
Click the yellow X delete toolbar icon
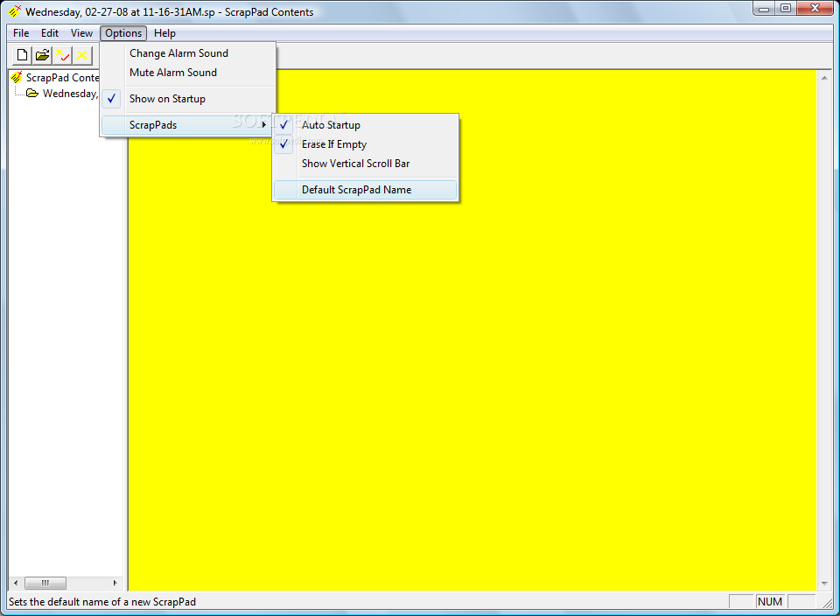(82, 55)
